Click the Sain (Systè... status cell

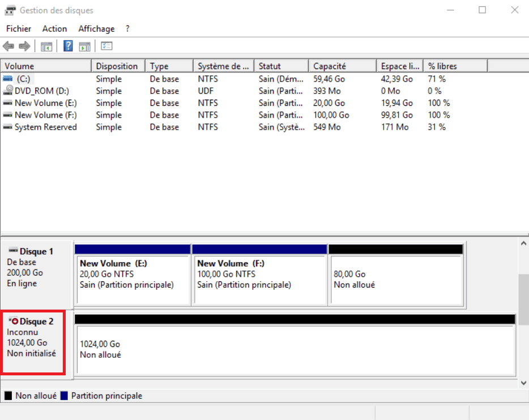(x=281, y=127)
